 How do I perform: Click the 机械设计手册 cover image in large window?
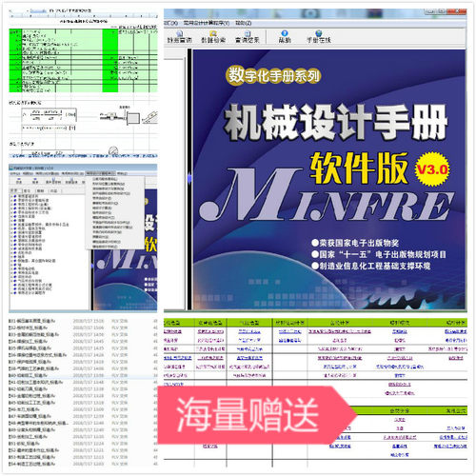pyautogui.click(x=329, y=179)
